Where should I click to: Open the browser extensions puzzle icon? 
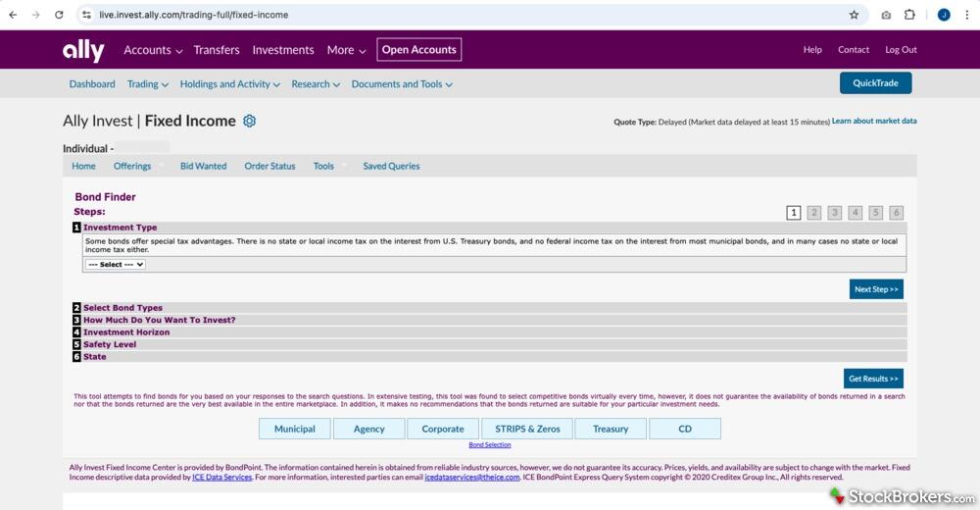click(909, 15)
